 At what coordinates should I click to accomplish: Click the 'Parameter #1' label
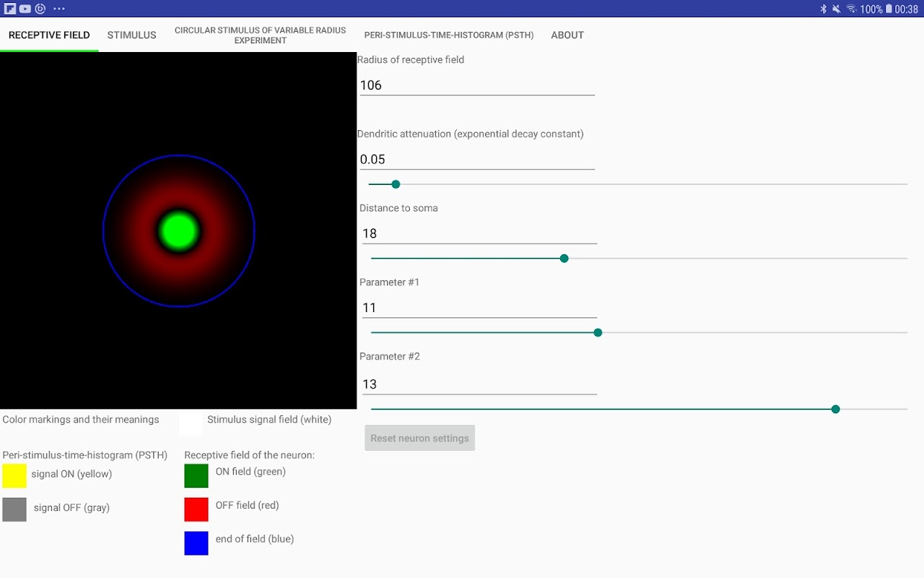point(390,282)
